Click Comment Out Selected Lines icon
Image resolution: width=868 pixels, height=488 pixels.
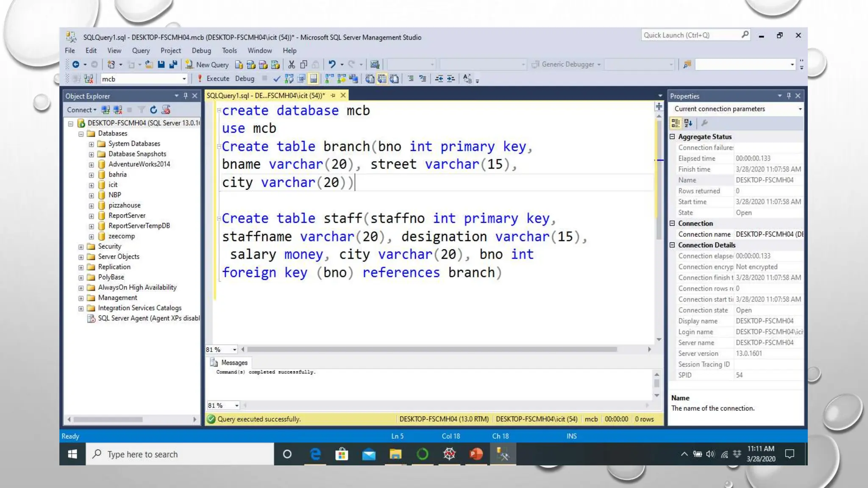point(410,79)
